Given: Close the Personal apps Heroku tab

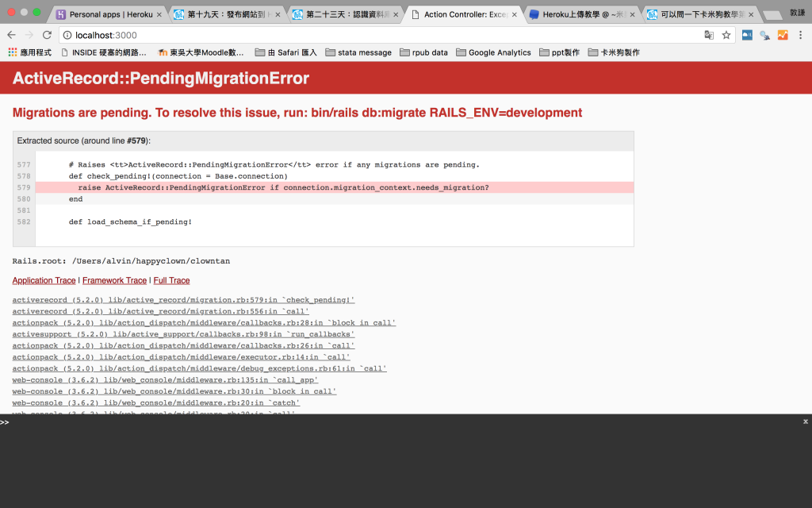Looking at the screenshot, I should point(159,14).
